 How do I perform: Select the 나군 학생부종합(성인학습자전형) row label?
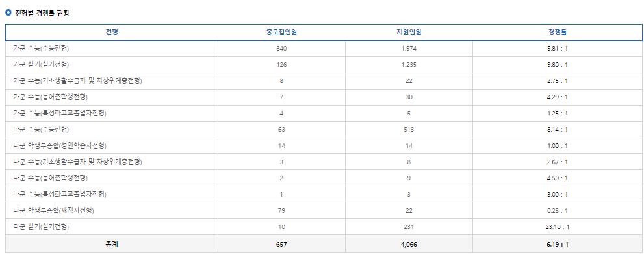(60, 145)
